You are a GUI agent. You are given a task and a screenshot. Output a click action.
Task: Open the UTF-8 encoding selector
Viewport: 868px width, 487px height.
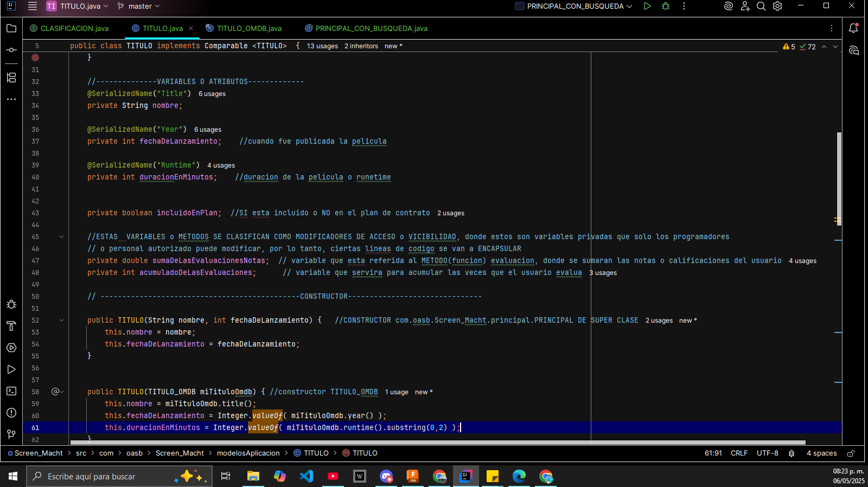point(768,453)
